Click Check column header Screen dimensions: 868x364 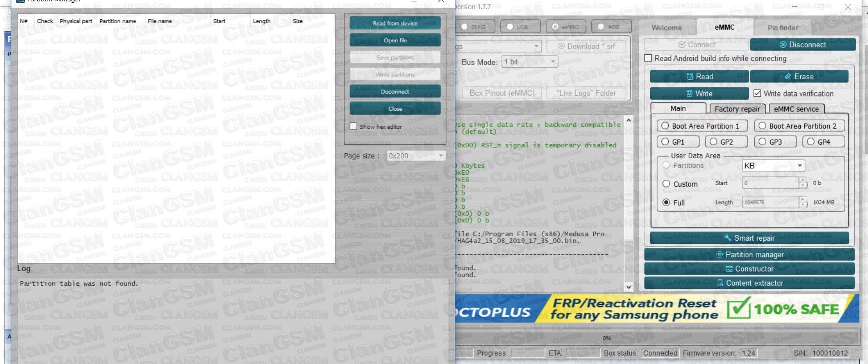coord(45,21)
